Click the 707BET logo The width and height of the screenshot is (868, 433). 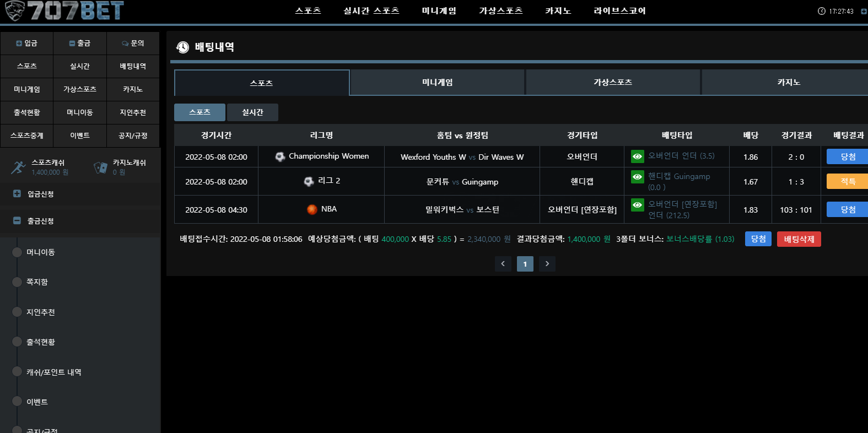tap(63, 10)
